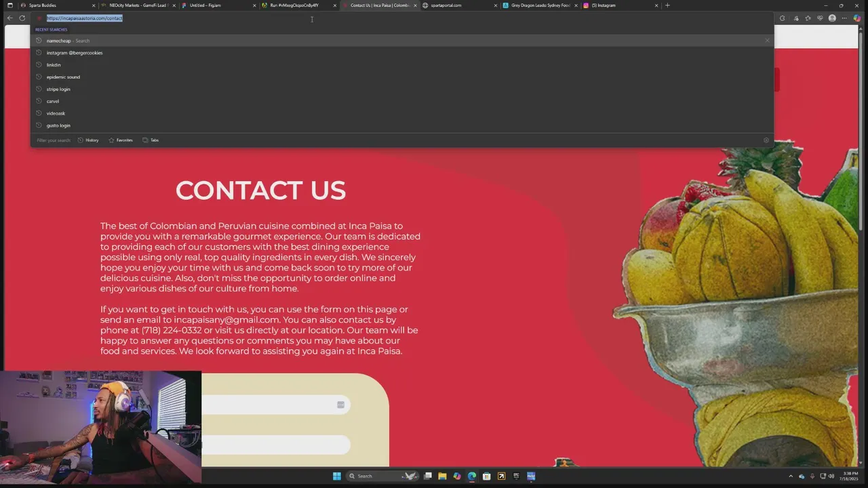Switch to the spartaportal.com tab
This screenshot has height=488, width=868.
pos(458,5)
